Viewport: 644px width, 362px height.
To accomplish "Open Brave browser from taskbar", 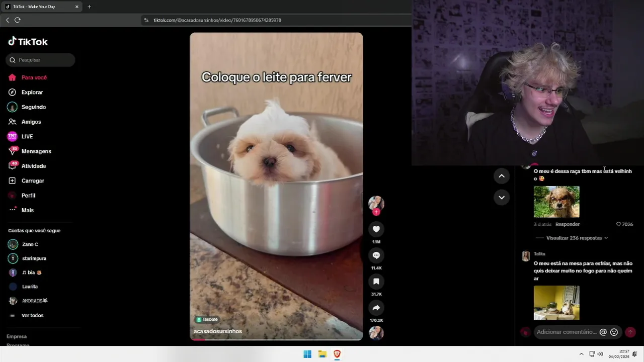I will [x=337, y=354].
